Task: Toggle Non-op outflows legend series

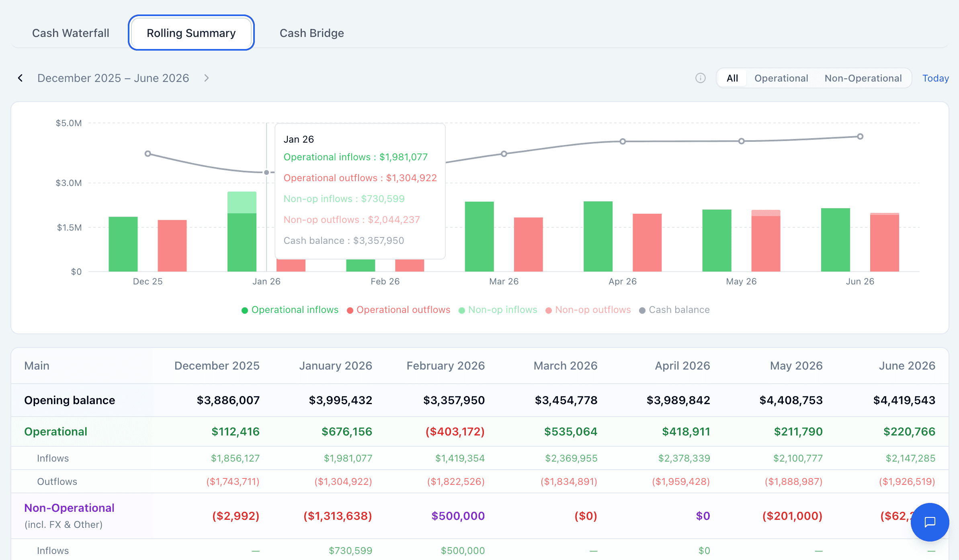Action: 588,310
